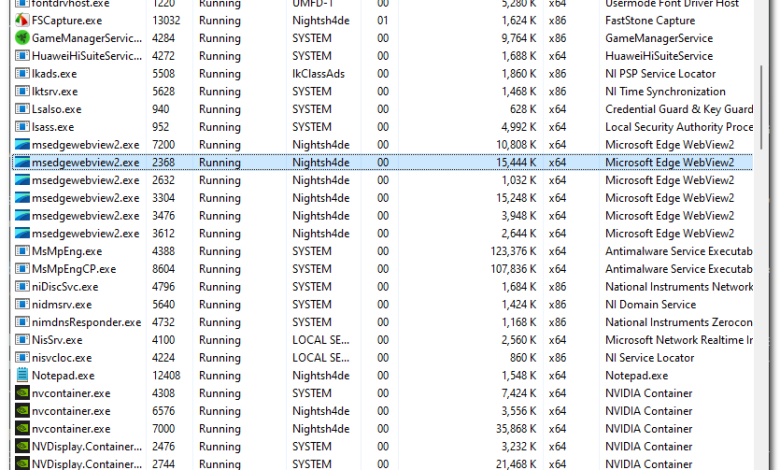Click the FSCapture.exe FastStone icon
The image size is (780, 470).
22,20
